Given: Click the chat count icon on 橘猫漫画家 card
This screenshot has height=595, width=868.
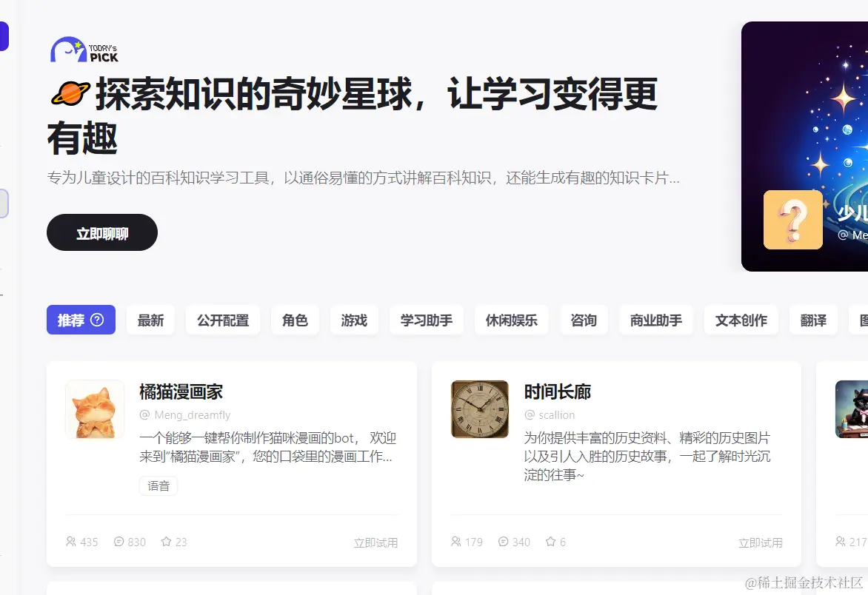Looking at the screenshot, I should tap(118, 542).
